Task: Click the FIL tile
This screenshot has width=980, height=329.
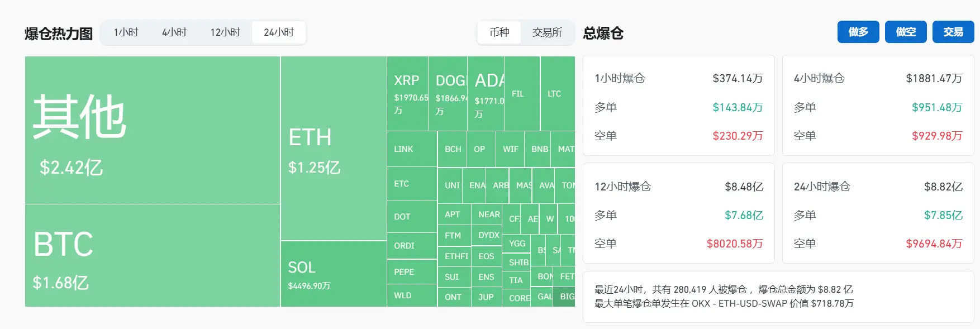Action: (522, 94)
